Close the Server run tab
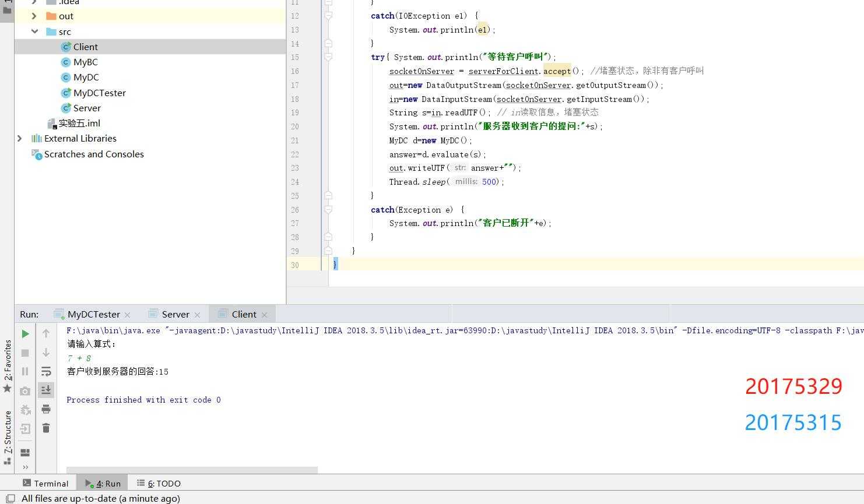 click(197, 315)
